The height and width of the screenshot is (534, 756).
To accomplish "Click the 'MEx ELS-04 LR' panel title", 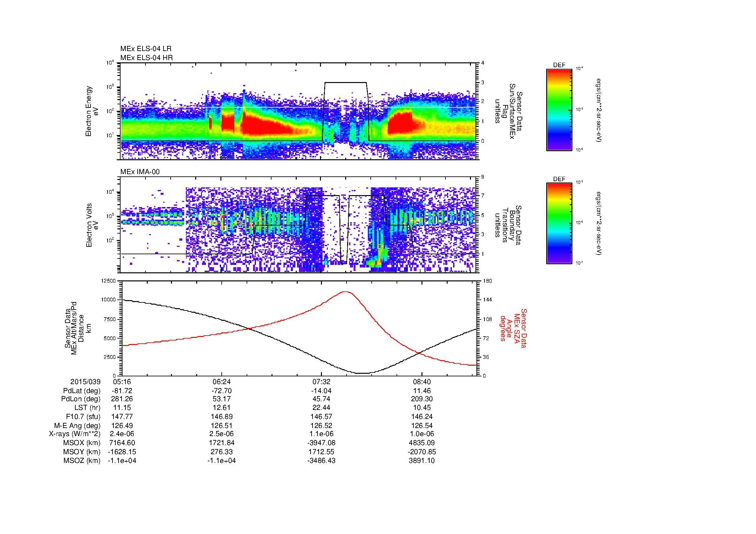I will 146,49.
